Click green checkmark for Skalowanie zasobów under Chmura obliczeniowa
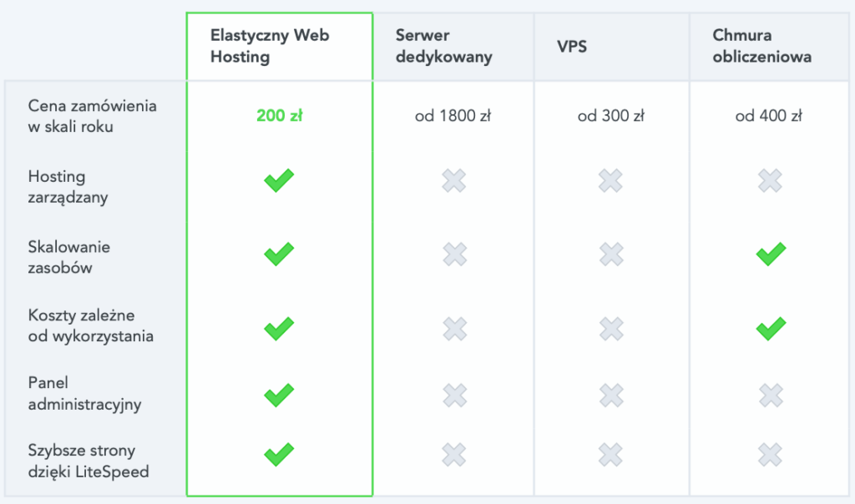This screenshot has height=504, width=855. coord(771,254)
